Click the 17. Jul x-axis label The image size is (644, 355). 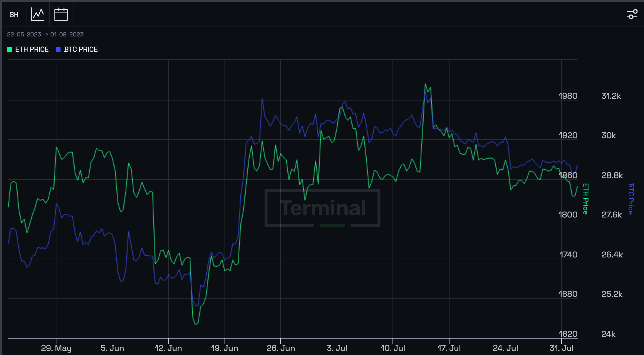[x=449, y=348]
